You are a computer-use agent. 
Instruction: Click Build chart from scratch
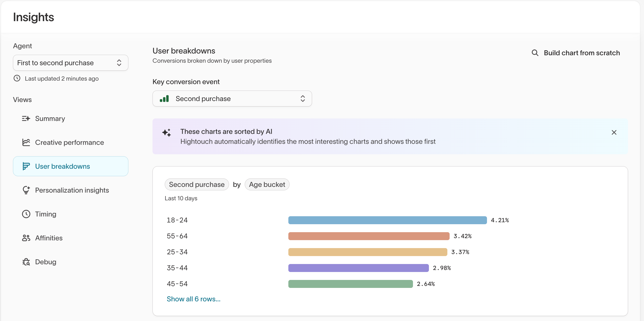tap(581, 53)
